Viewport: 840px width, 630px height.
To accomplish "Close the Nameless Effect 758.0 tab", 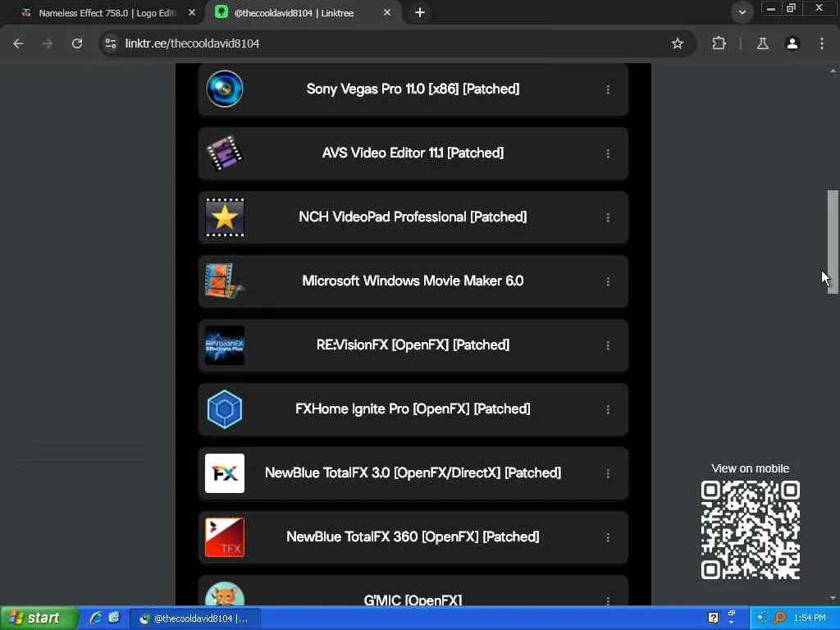I will tap(192, 12).
